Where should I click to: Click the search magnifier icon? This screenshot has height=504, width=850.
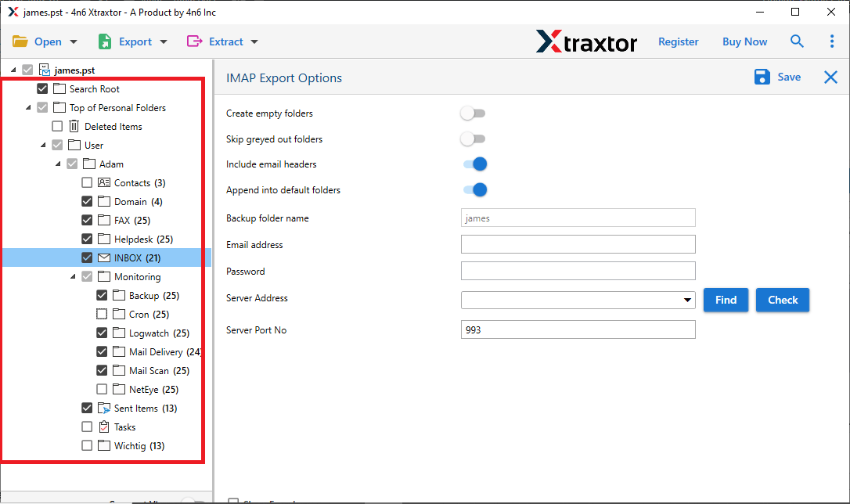(x=797, y=41)
